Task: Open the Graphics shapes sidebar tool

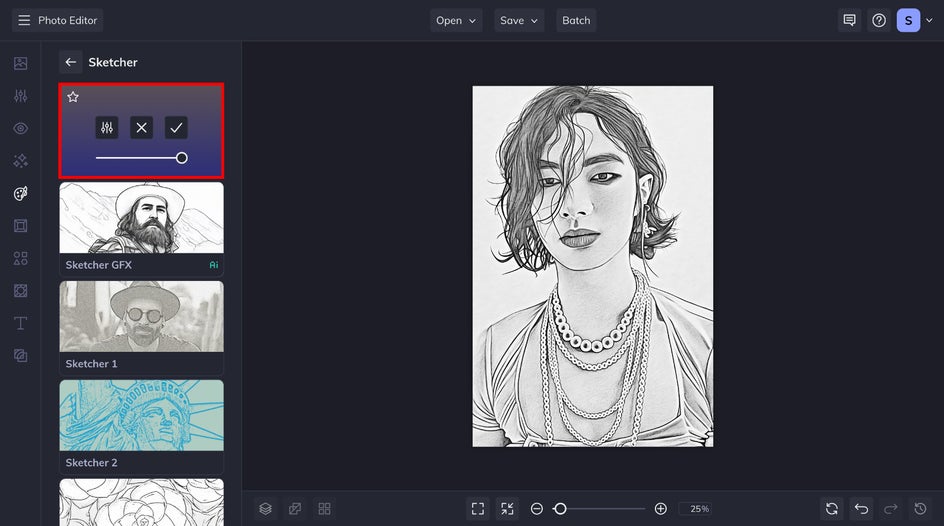Action: pyautogui.click(x=20, y=258)
